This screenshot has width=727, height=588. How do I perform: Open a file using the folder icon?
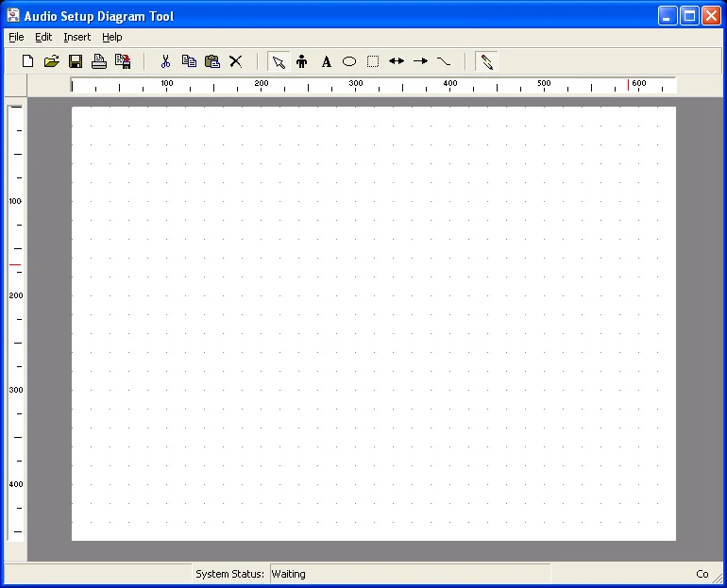coord(52,61)
